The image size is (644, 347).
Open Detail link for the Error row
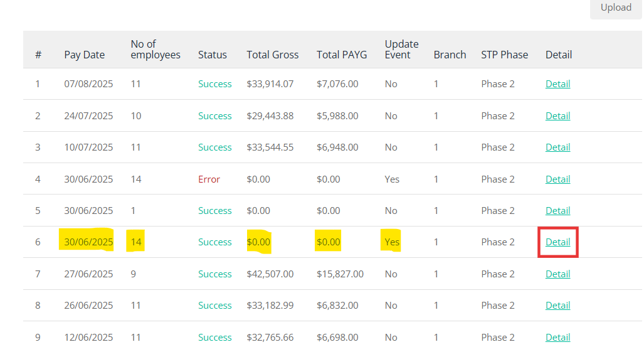coord(557,179)
